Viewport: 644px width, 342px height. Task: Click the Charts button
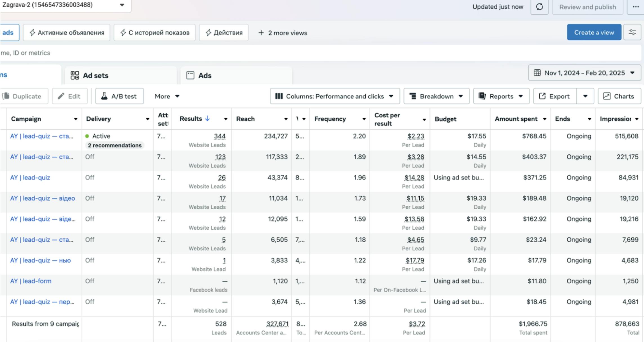(619, 96)
